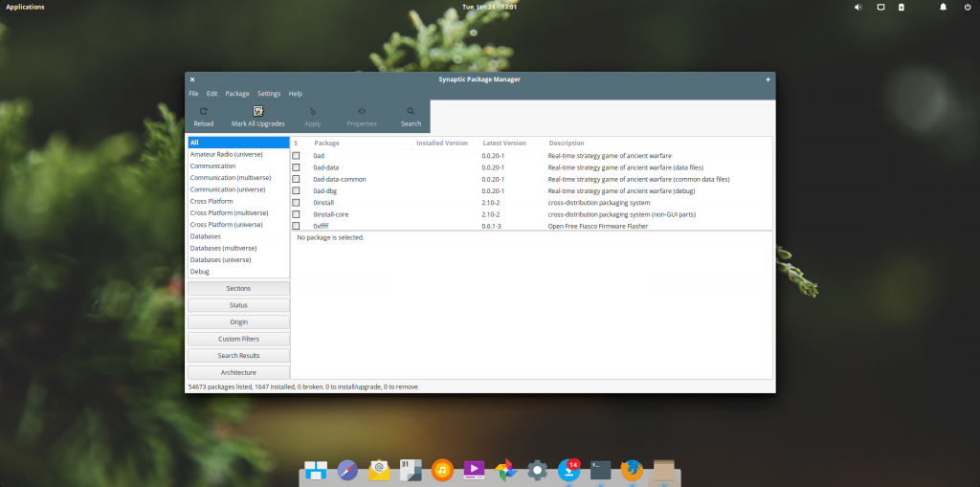Select Amateur Radio (universe) category
980x487 pixels.
coord(238,154)
